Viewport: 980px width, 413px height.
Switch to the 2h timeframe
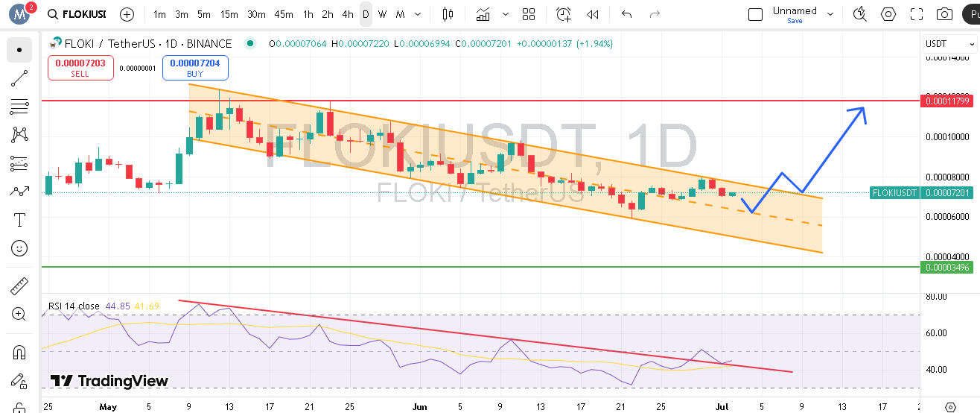tap(328, 14)
